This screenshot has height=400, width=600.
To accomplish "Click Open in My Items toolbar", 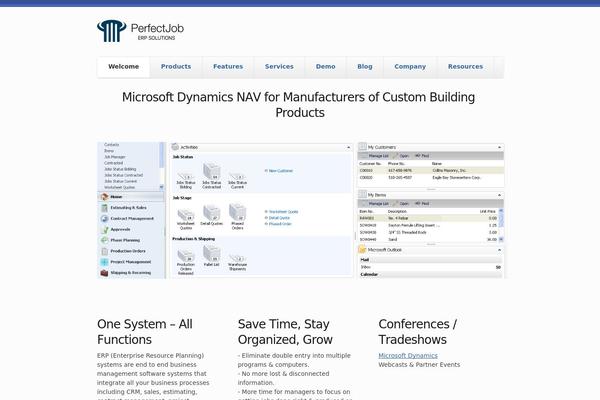I will [401, 204].
